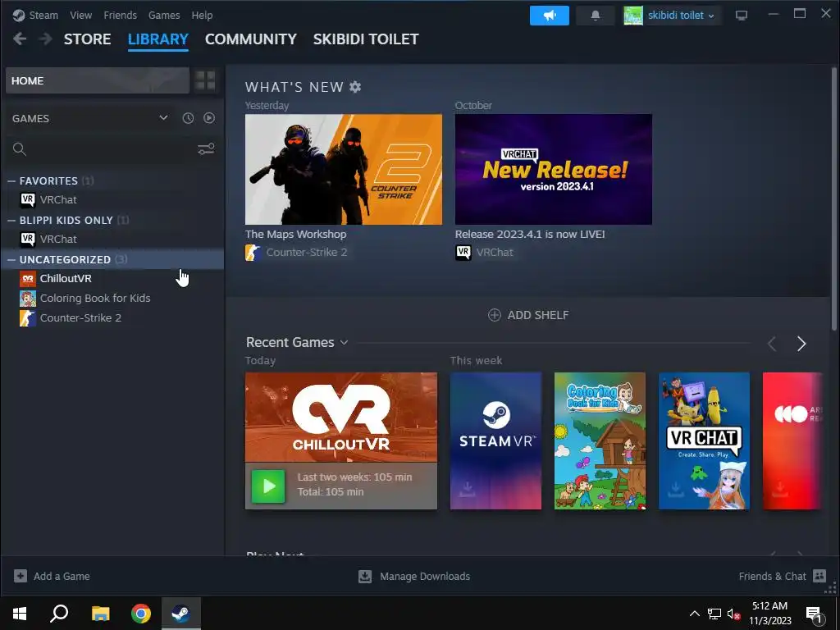Open the Games menu
The image size is (840, 630).
tap(164, 15)
